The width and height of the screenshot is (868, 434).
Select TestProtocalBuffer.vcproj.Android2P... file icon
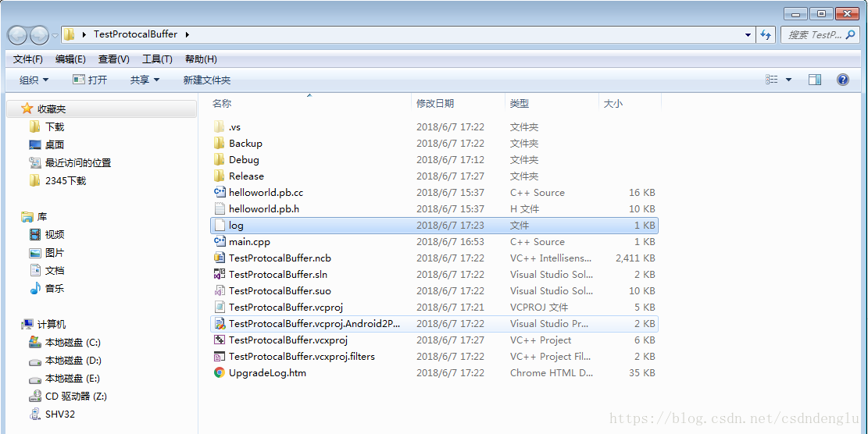click(x=220, y=323)
